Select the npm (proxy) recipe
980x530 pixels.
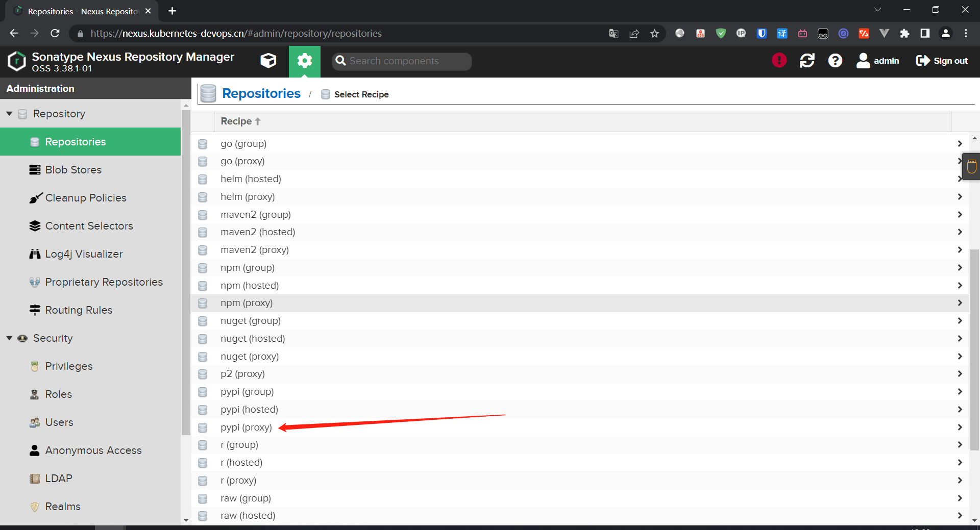[580, 303]
